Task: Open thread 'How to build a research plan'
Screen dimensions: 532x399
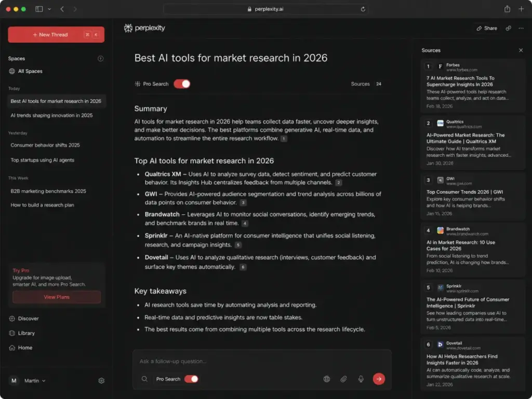Action: (x=43, y=205)
